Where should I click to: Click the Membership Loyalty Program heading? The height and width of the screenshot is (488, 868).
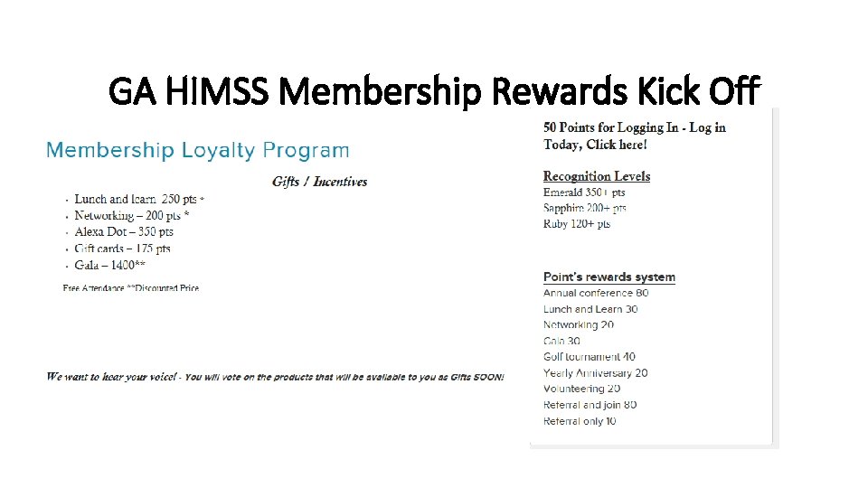point(197,150)
